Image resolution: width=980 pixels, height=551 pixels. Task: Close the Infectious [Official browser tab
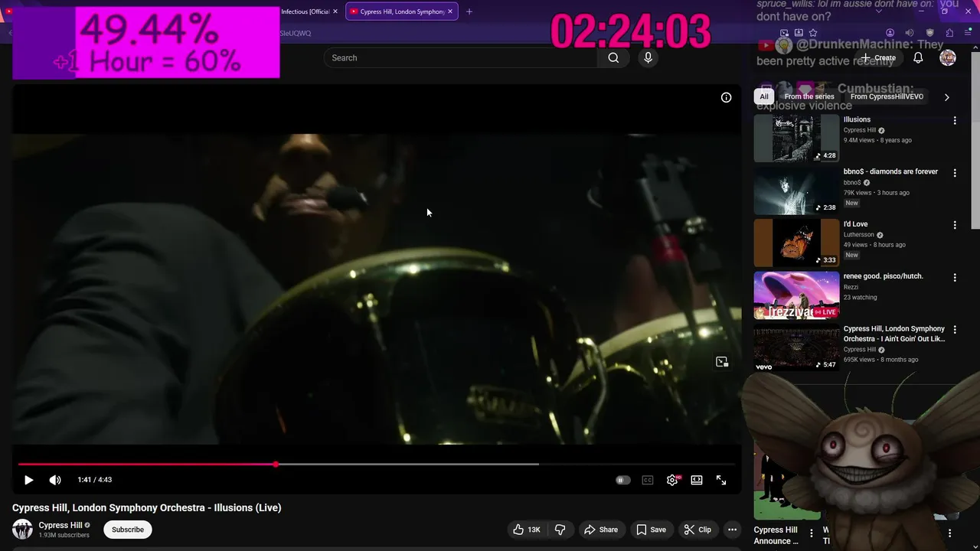335,11
